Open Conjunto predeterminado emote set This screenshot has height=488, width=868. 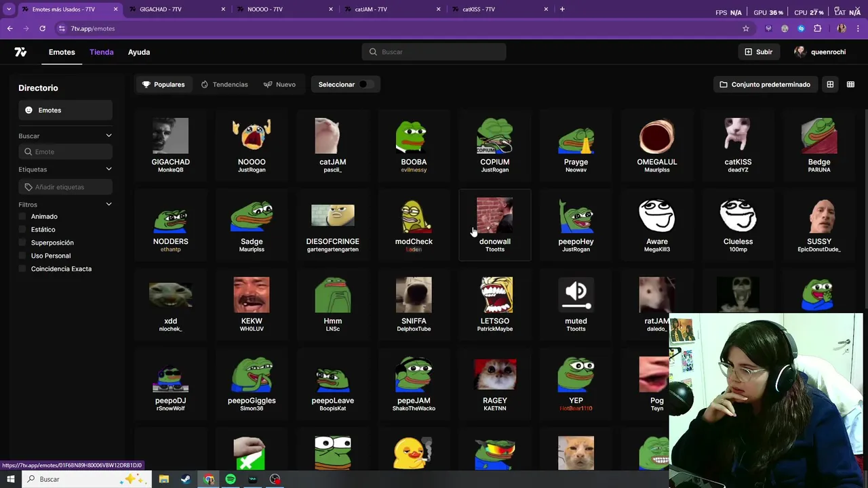765,85
